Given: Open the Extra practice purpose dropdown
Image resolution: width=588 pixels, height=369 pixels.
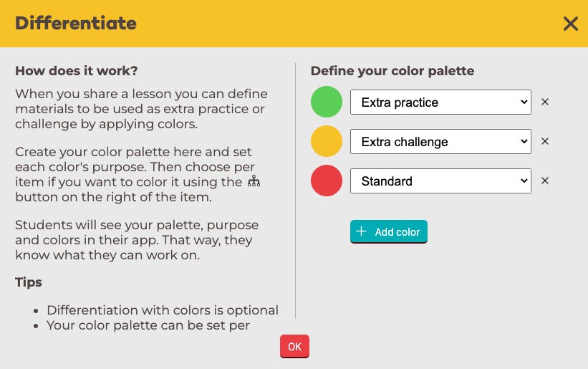Looking at the screenshot, I should click(440, 102).
